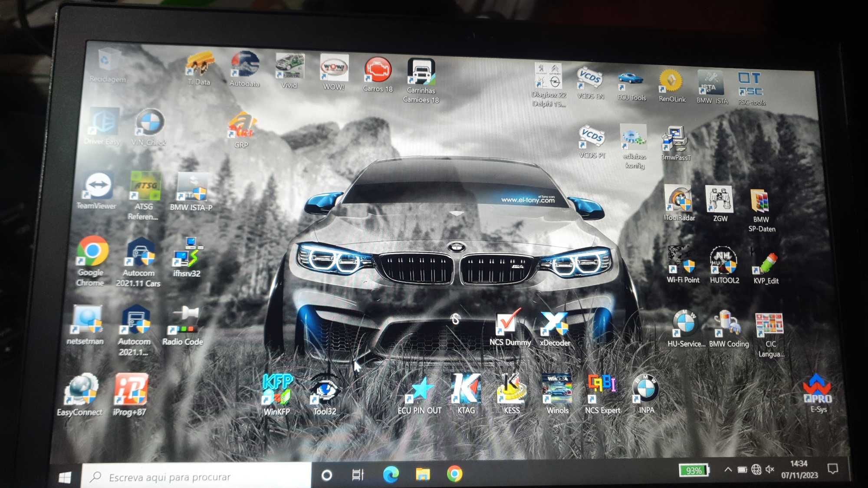Launch the CIC Language icon
The image size is (868, 488).
tap(770, 335)
